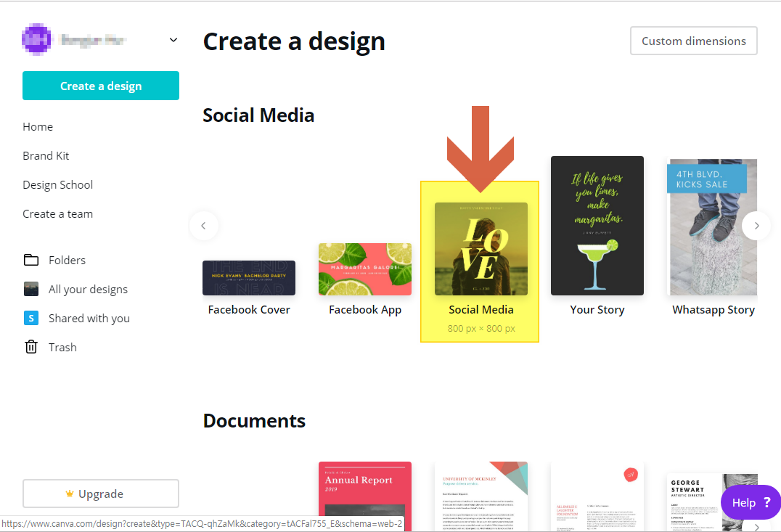Click the Facebook Cover label

point(249,310)
